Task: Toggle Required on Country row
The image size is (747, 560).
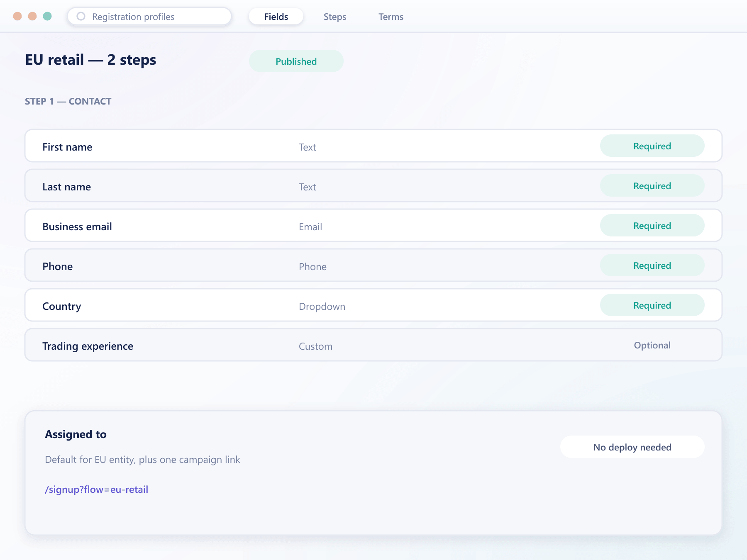Action: coord(652,305)
